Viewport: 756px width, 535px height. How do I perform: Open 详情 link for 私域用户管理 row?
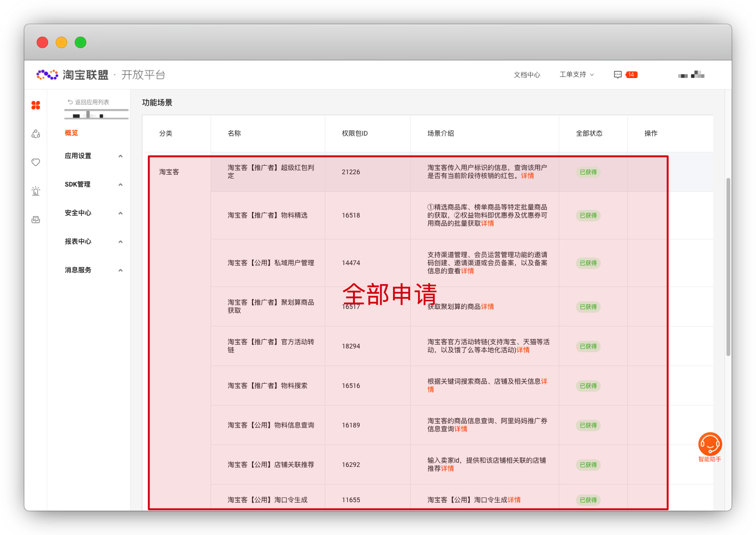click(467, 271)
